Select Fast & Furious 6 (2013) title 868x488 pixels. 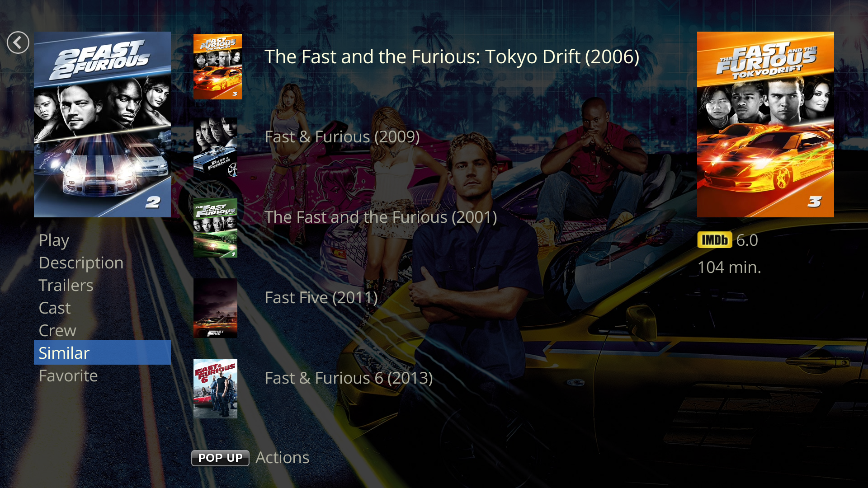click(349, 378)
